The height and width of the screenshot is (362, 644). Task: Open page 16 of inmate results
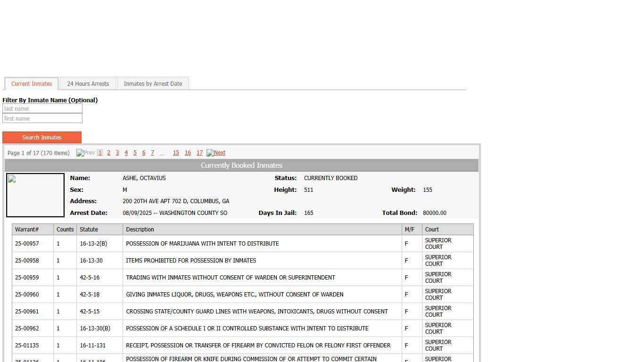point(188,153)
